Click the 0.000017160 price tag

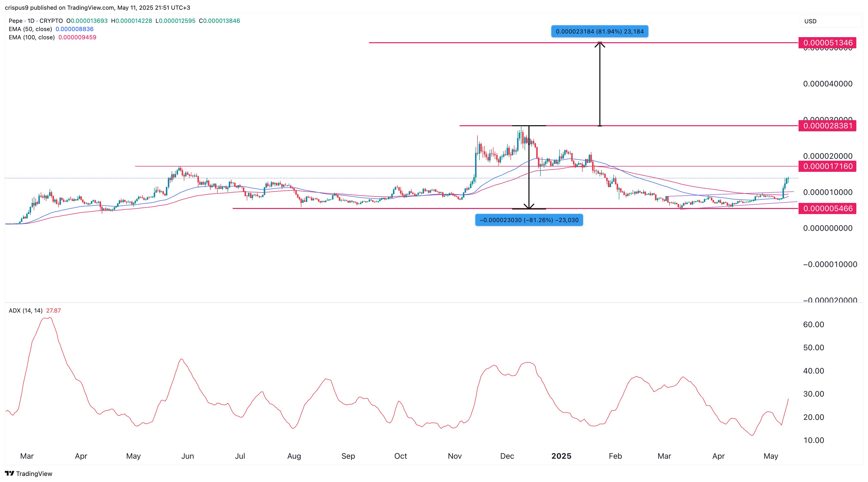pyautogui.click(x=828, y=166)
